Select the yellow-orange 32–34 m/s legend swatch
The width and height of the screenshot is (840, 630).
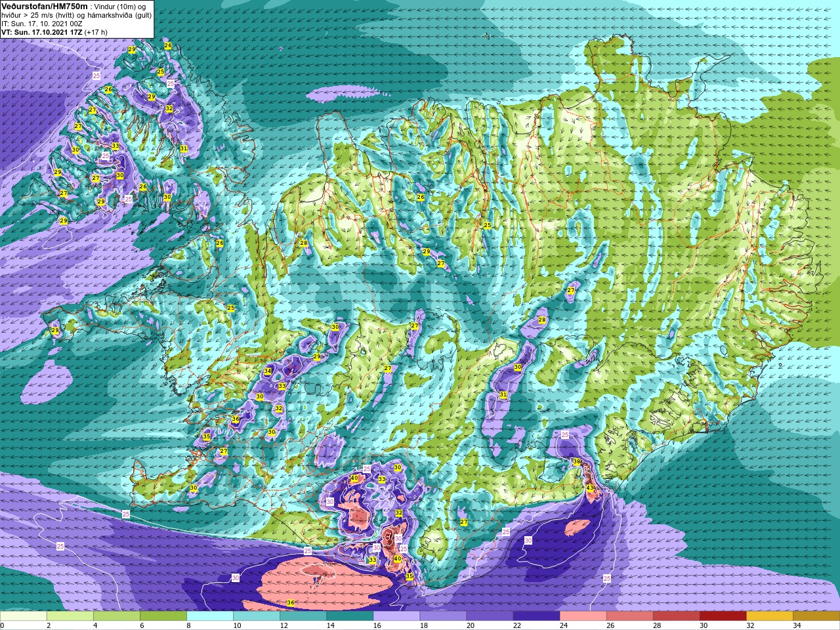tap(769, 616)
